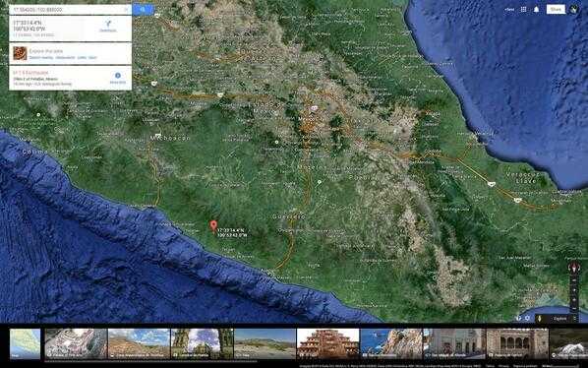The height and width of the screenshot is (368, 588).
Task: Toggle the Explore imagery bar
Action: click(x=560, y=319)
